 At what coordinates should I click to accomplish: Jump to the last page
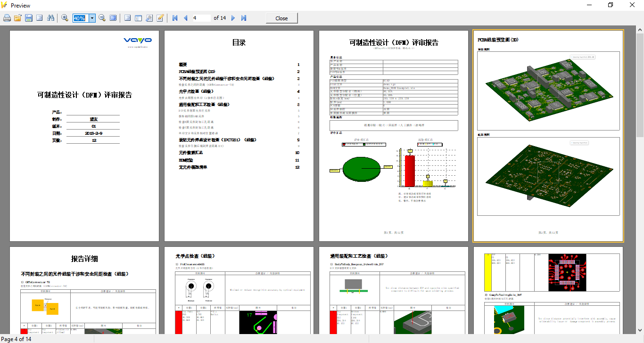coord(244,18)
